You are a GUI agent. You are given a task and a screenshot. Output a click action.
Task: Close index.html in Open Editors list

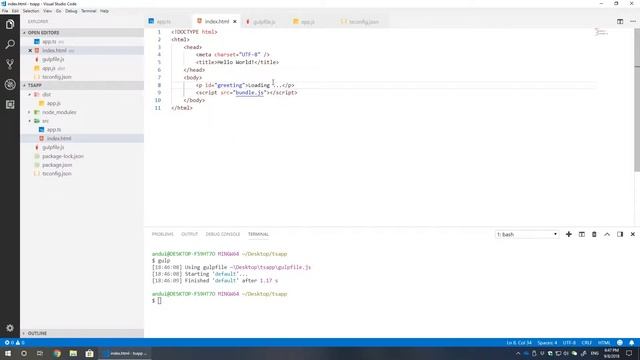click(x=30, y=51)
